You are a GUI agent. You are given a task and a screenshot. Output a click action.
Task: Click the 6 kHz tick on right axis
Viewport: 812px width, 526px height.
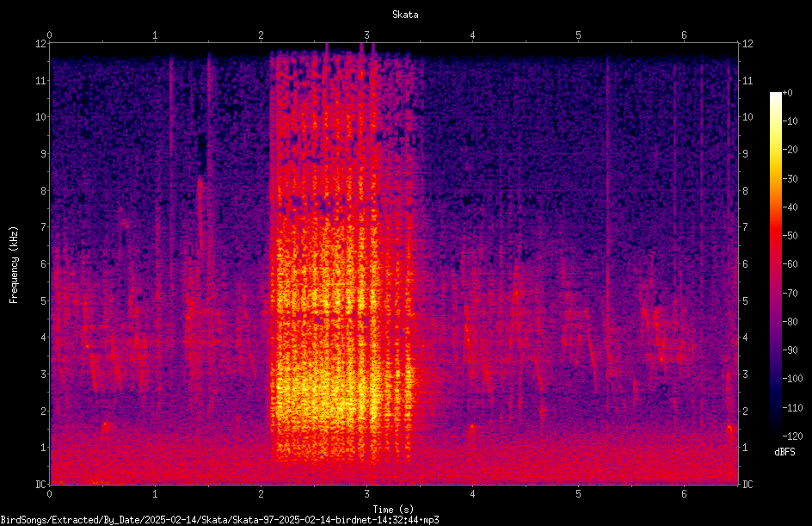(745, 263)
